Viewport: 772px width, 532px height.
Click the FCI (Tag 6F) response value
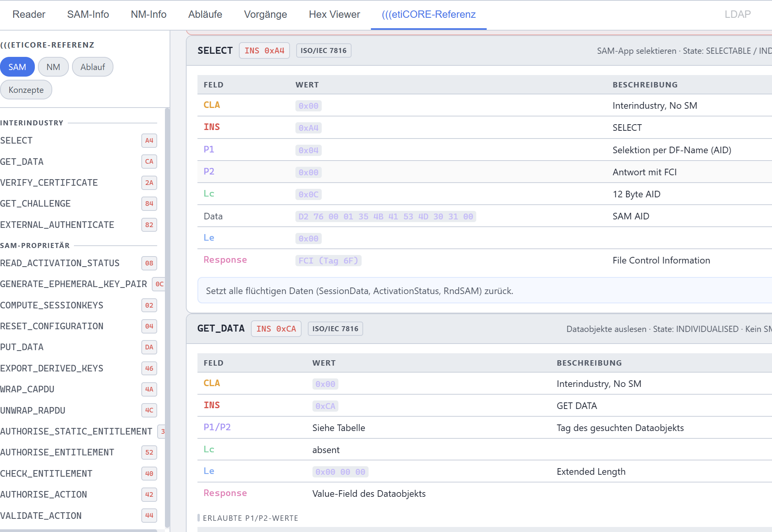coord(328,261)
